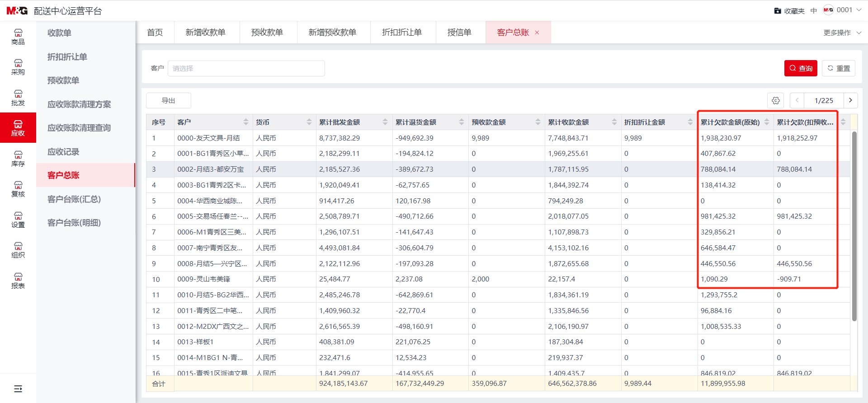Click the red 查询 button
Viewport: 868px width, 403px height.
pos(801,68)
